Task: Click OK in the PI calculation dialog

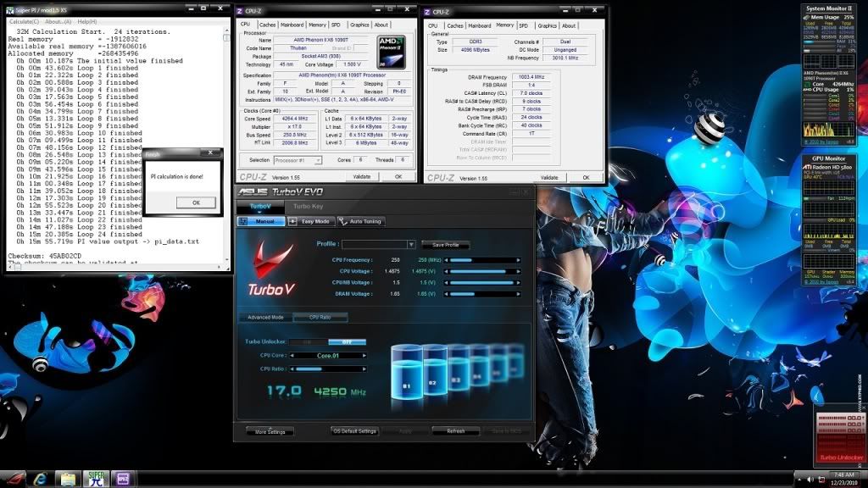Action: pos(196,202)
